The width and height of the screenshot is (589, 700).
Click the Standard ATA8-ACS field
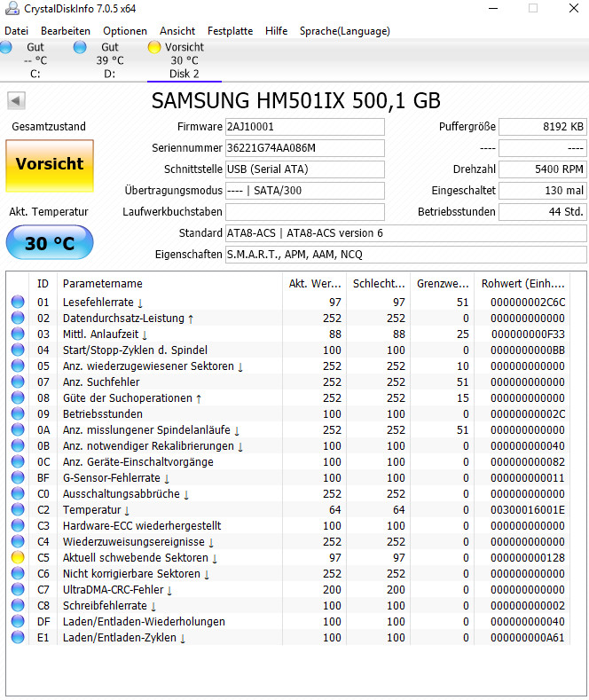(x=406, y=233)
